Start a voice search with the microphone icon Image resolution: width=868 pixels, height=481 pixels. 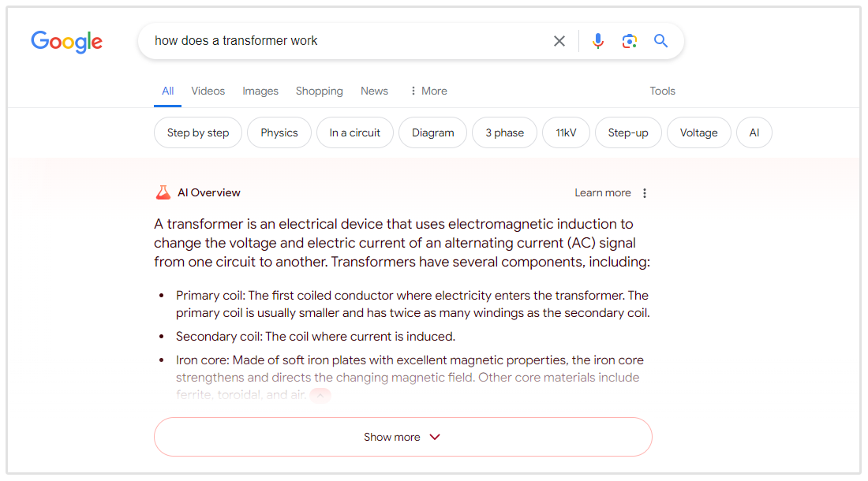coord(598,40)
